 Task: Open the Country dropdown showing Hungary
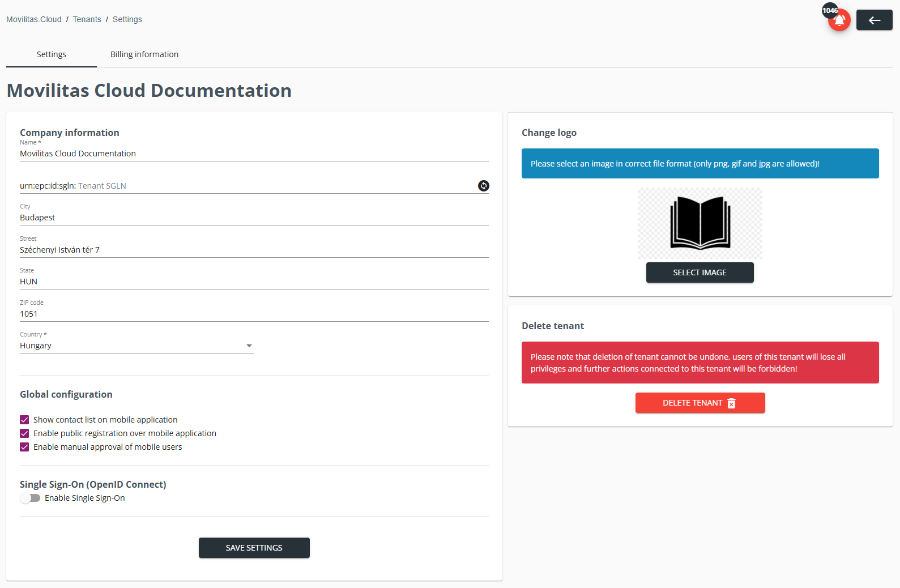click(x=137, y=346)
